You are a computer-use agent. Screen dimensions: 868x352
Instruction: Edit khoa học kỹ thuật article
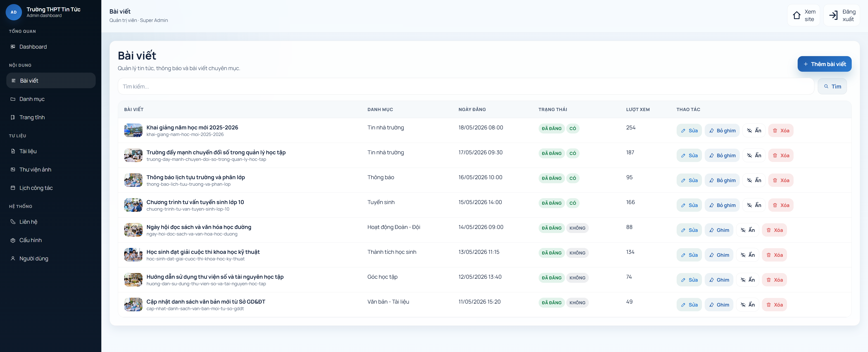(x=689, y=255)
